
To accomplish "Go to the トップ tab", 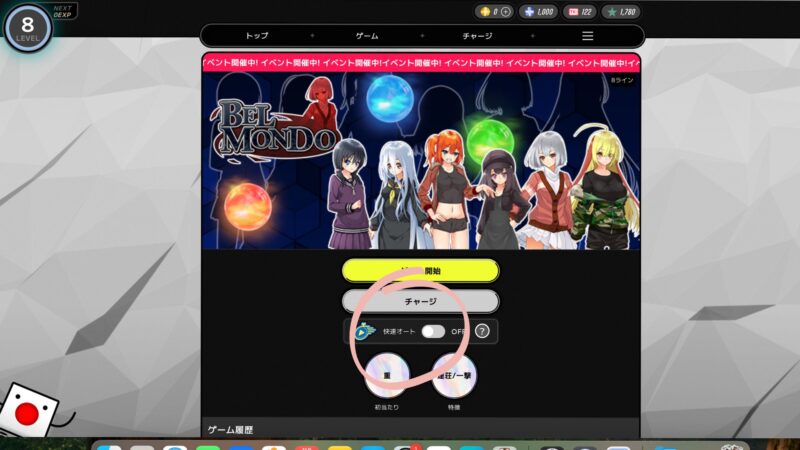I will pos(257,36).
